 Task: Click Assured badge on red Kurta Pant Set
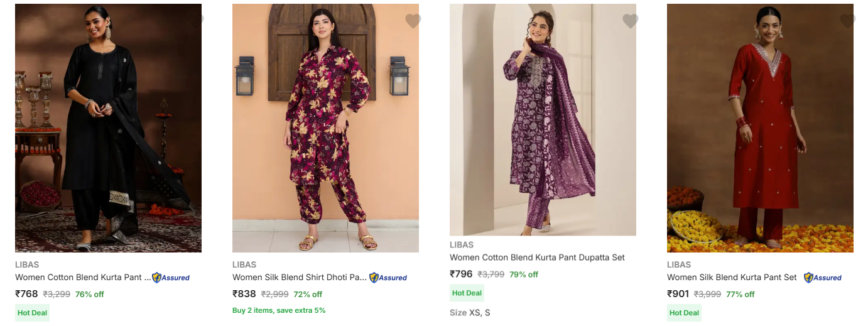823,278
